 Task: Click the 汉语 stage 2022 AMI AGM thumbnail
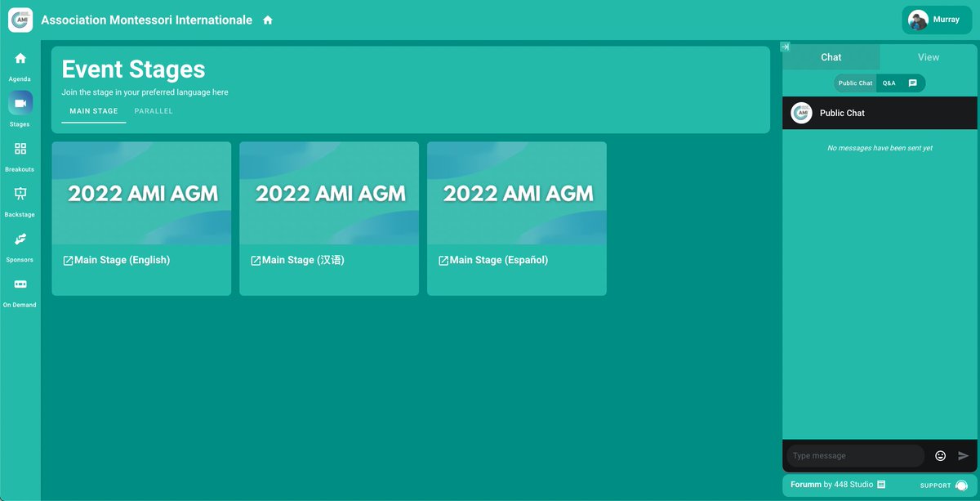[329, 193]
